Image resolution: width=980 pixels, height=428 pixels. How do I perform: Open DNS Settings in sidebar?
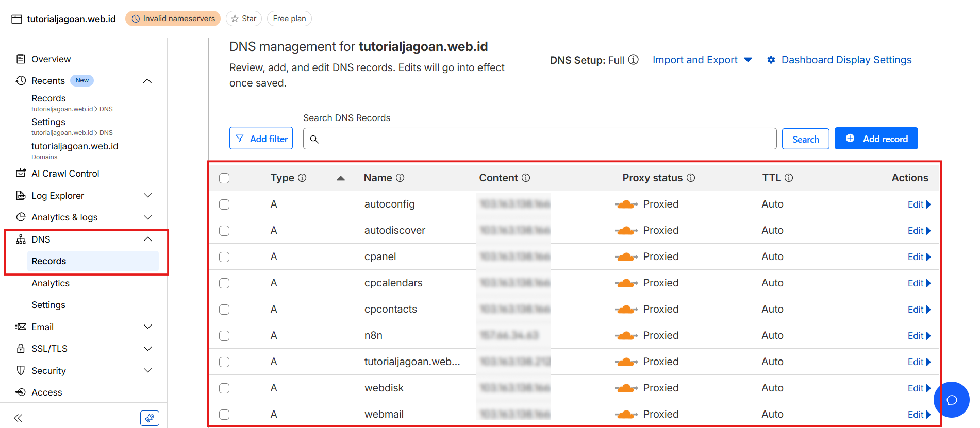[48, 305]
